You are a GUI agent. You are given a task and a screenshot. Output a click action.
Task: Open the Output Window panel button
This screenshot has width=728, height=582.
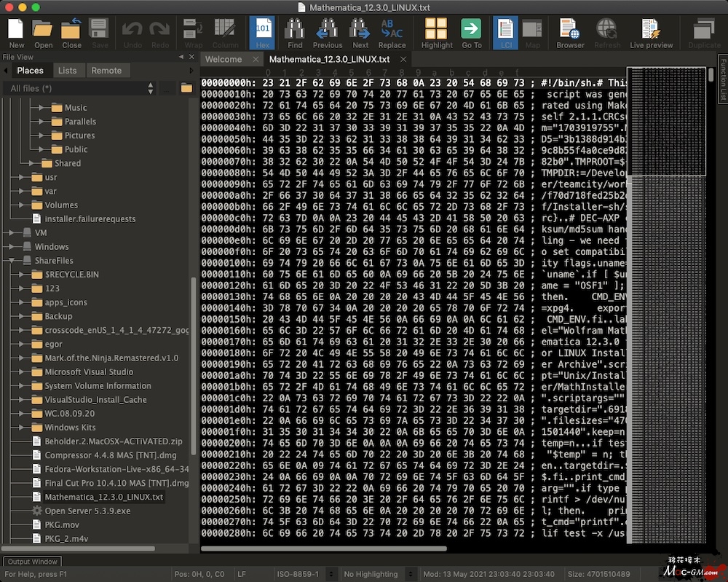pyautogui.click(x=32, y=562)
